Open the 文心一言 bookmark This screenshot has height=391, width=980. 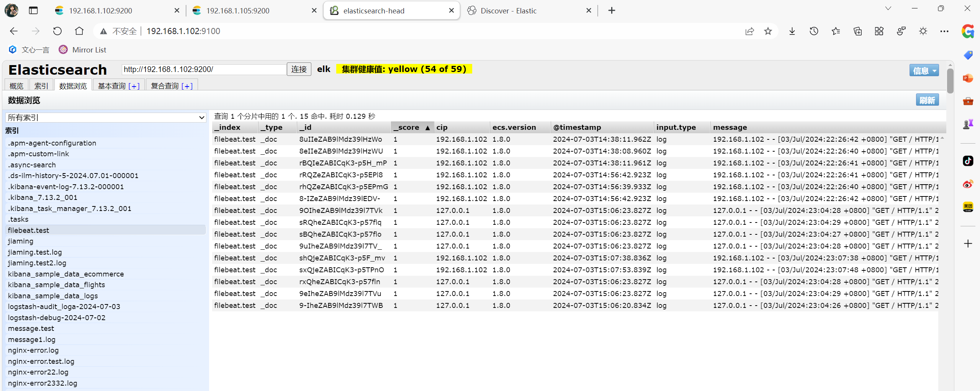click(29, 50)
